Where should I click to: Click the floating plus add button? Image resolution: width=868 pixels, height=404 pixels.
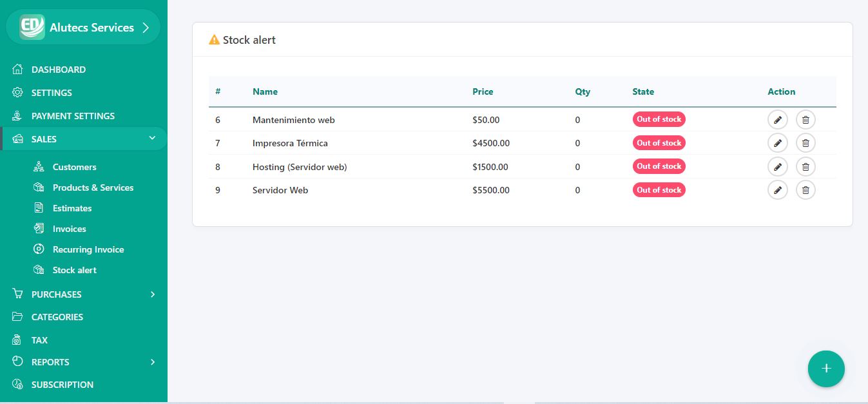[x=826, y=369]
